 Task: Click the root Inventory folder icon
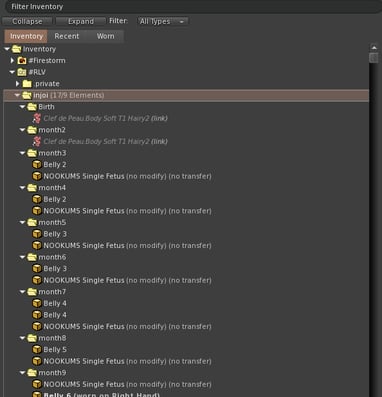coord(16,49)
